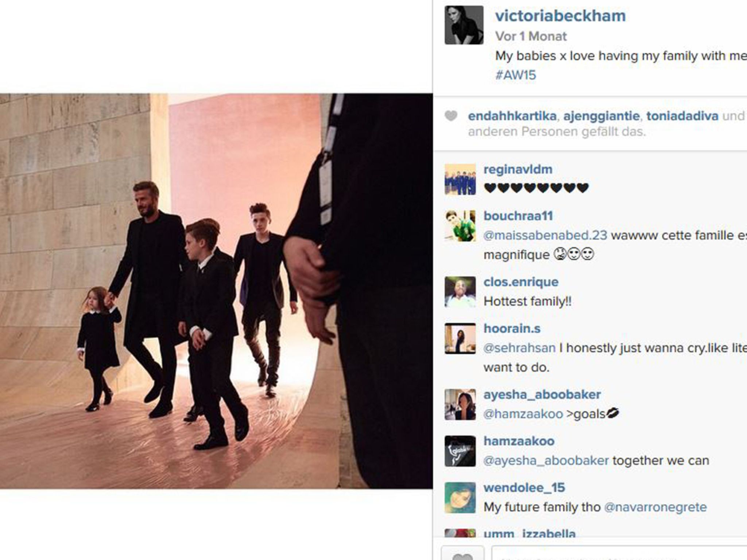Screen dimensions: 747x560
Task: Open hoorain.s commenter avatar
Action: click(460, 338)
